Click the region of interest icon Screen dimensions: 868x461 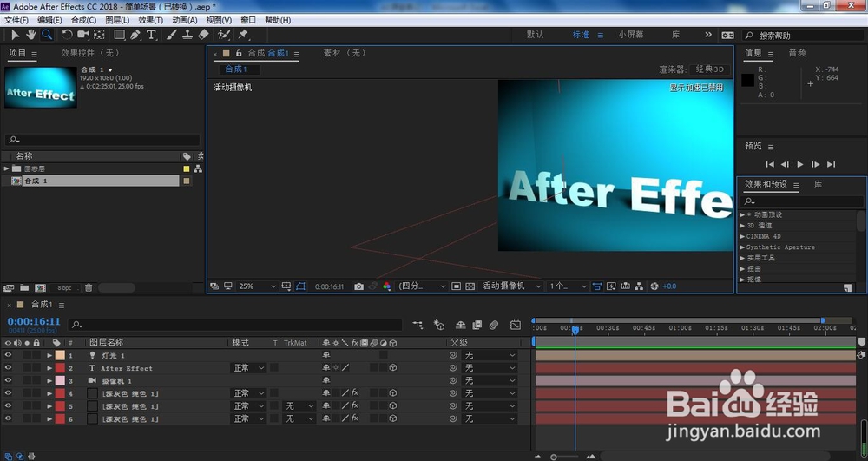[x=457, y=286]
